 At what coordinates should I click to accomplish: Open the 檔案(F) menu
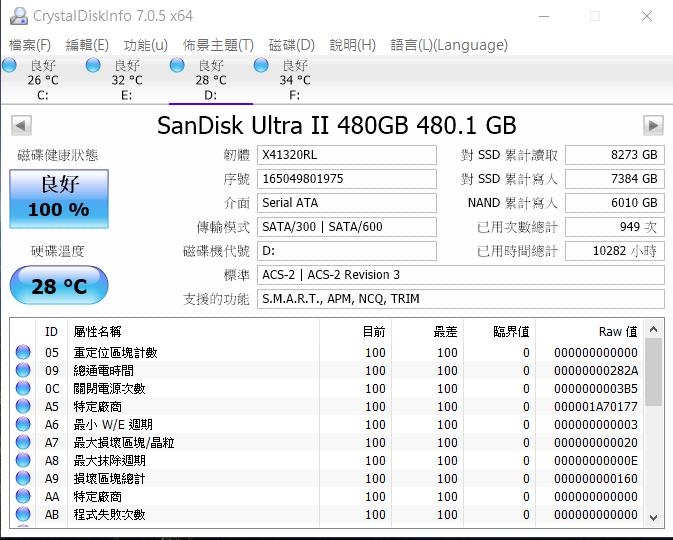(30, 45)
